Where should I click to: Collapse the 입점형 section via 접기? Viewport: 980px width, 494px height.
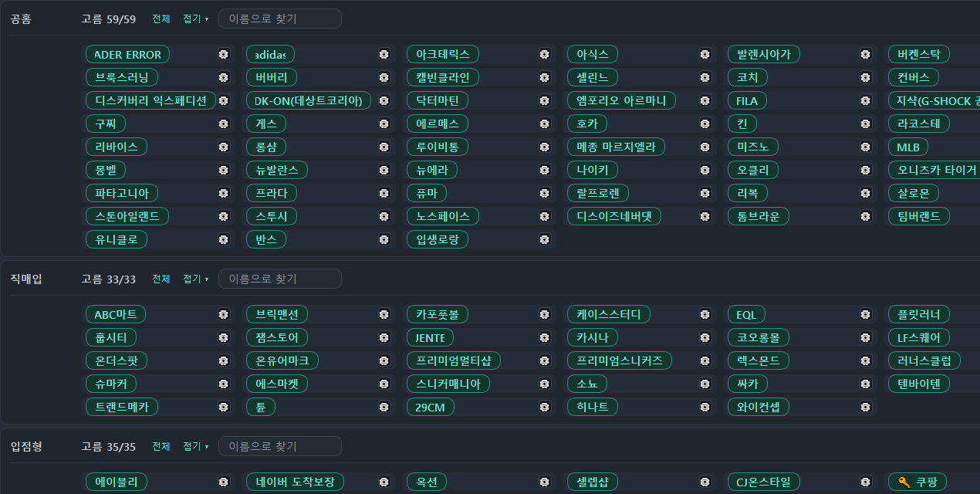coord(196,446)
